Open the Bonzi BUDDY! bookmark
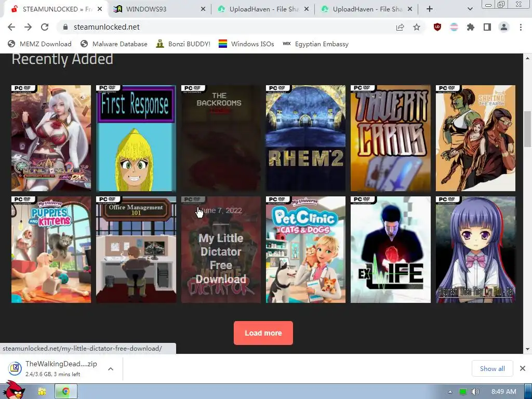This screenshot has height=399, width=532. click(x=183, y=44)
